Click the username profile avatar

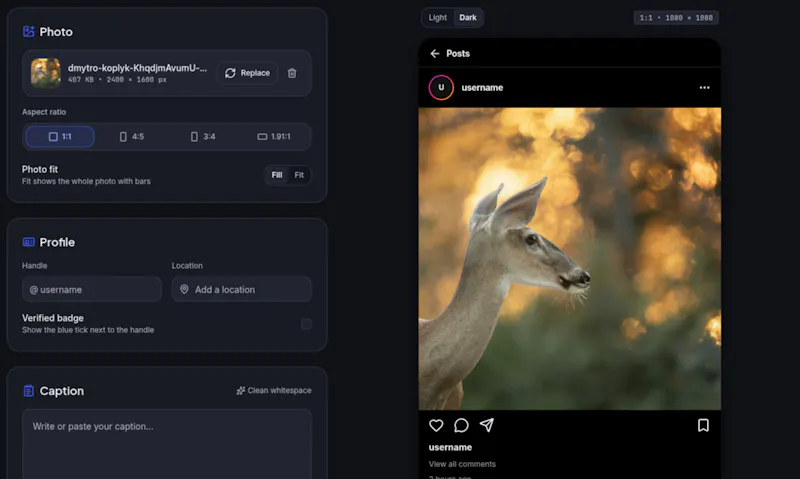tap(441, 88)
